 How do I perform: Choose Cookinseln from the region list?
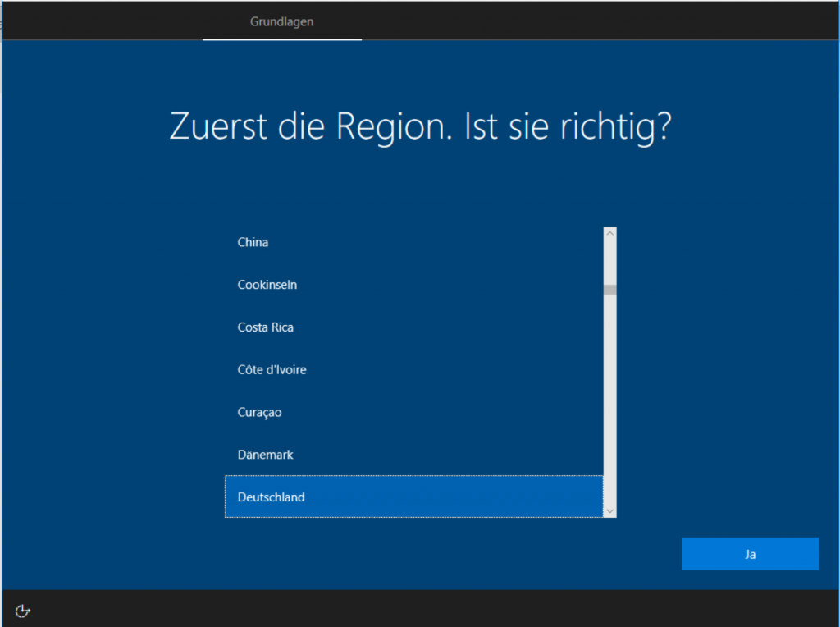point(413,285)
